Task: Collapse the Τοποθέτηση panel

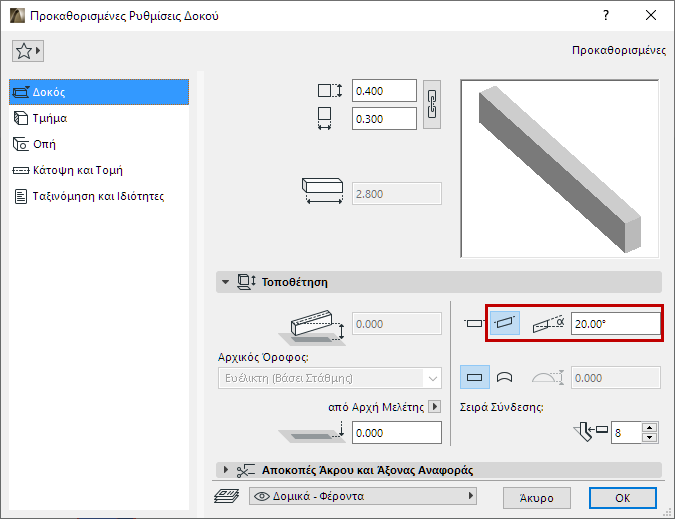Action: coord(226,282)
